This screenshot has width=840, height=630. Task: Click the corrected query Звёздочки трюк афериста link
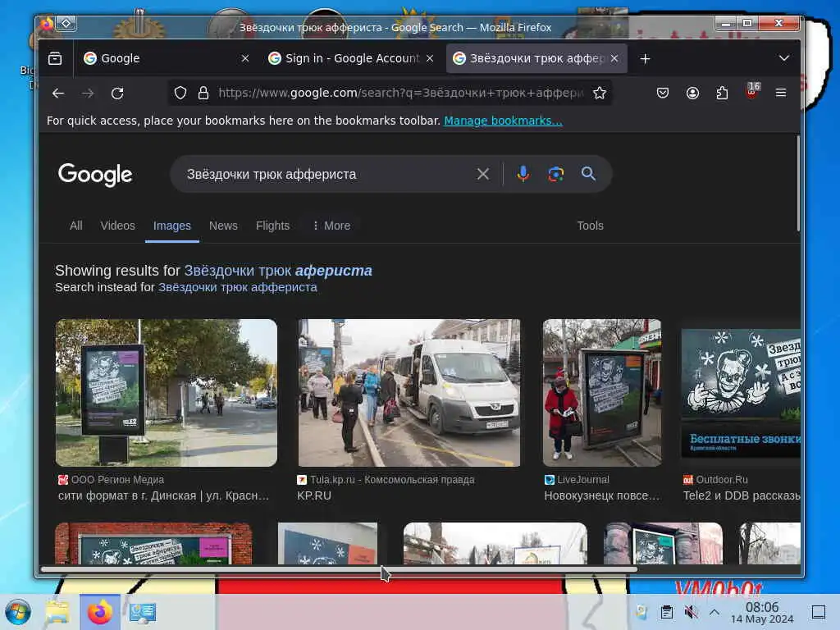[x=278, y=271]
